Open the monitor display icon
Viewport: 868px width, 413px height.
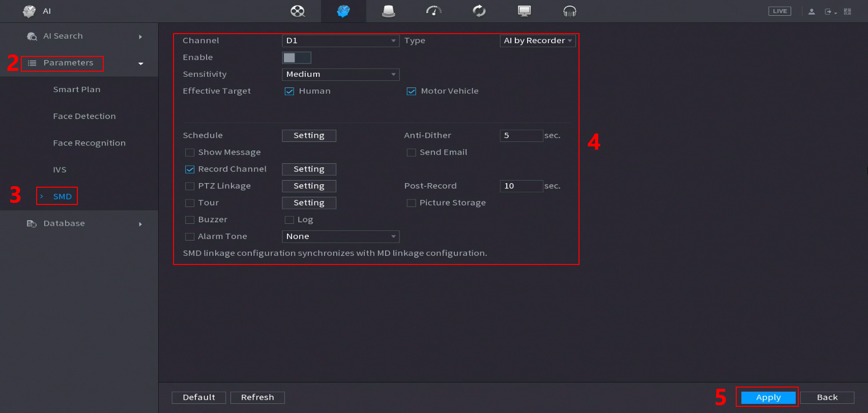click(524, 11)
